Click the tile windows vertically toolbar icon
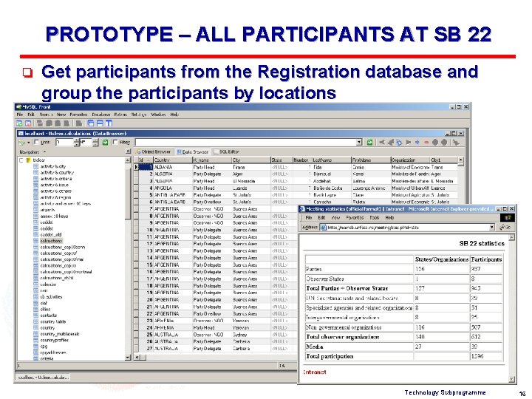The image size is (532, 399). click(x=109, y=123)
